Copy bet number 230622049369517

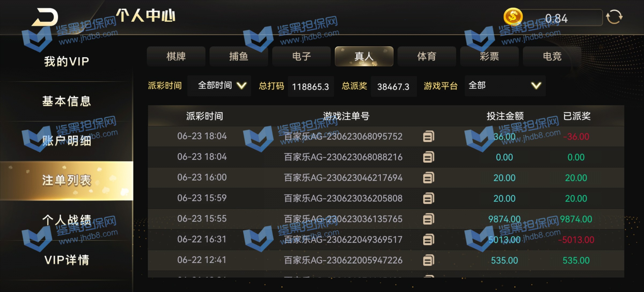pos(429,240)
